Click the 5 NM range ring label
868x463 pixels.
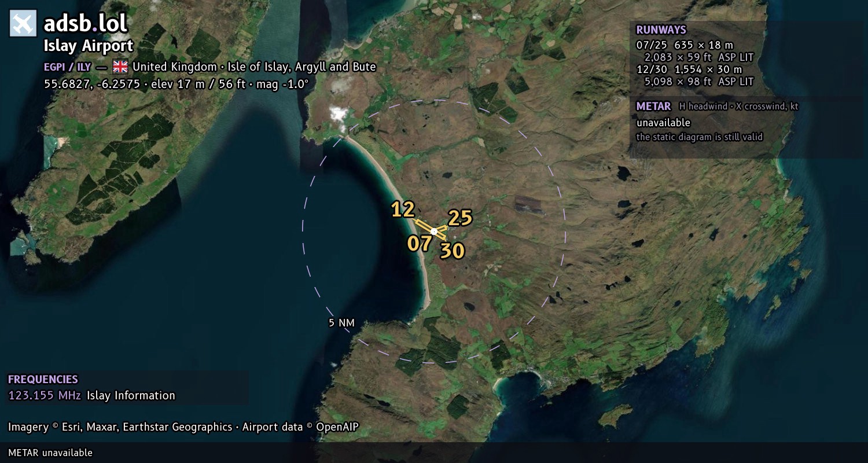341,323
